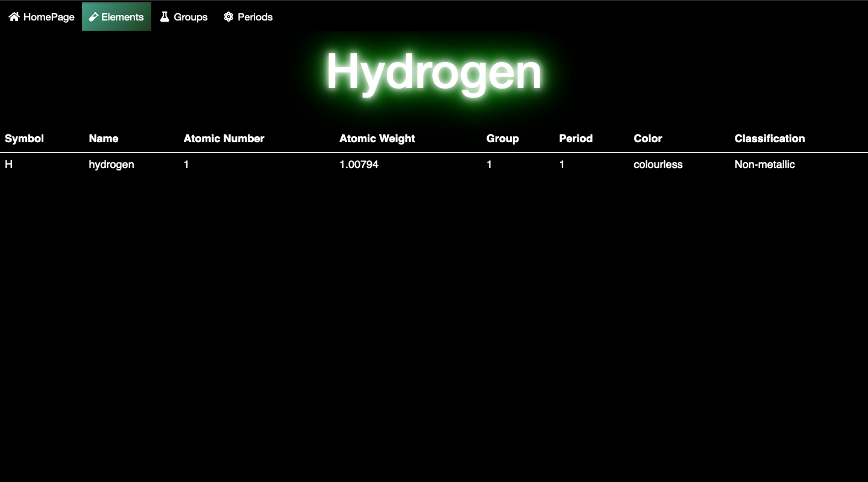Click the Atomic Weight column header
Screen dimensions: 868x482
pyautogui.click(x=377, y=139)
